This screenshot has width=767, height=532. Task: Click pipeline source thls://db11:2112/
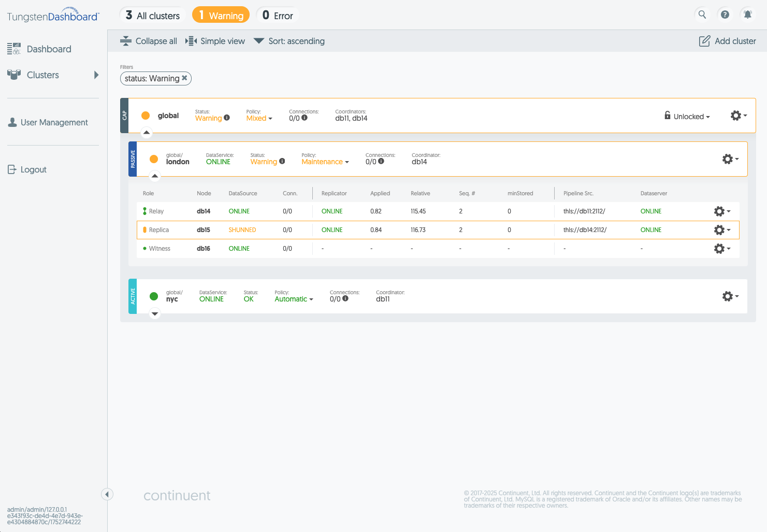point(584,211)
